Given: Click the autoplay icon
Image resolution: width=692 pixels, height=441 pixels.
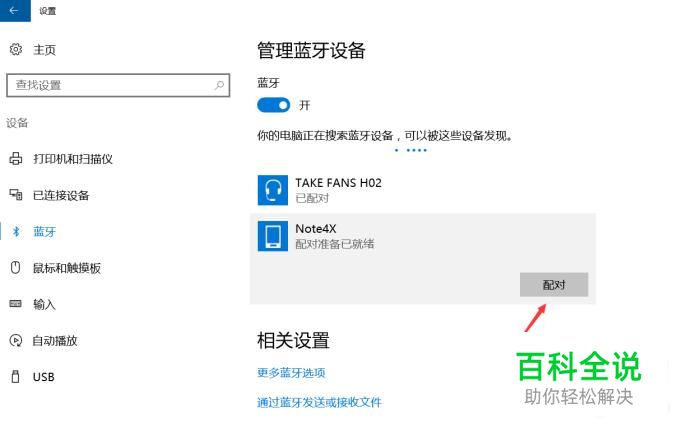Looking at the screenshot, I should coord(15,340).
